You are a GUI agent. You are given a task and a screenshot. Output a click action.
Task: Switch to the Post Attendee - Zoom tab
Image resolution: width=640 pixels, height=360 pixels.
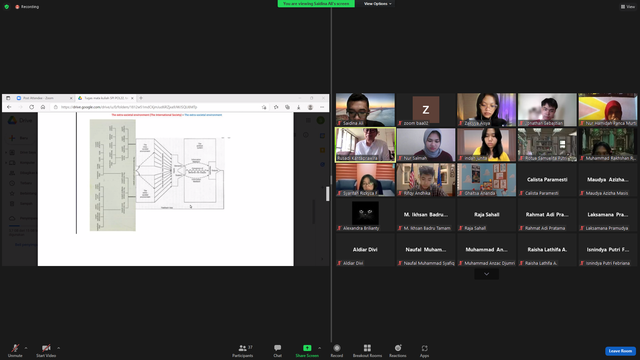(x=44, y=98)
